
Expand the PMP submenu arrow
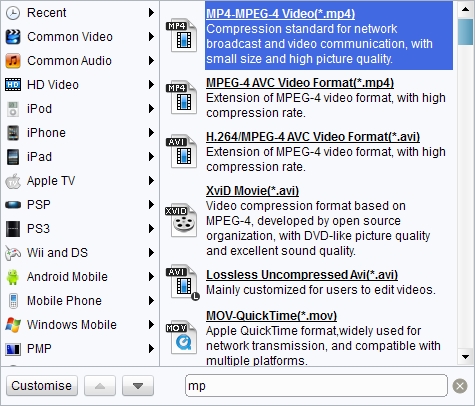[x=151, y=349]
